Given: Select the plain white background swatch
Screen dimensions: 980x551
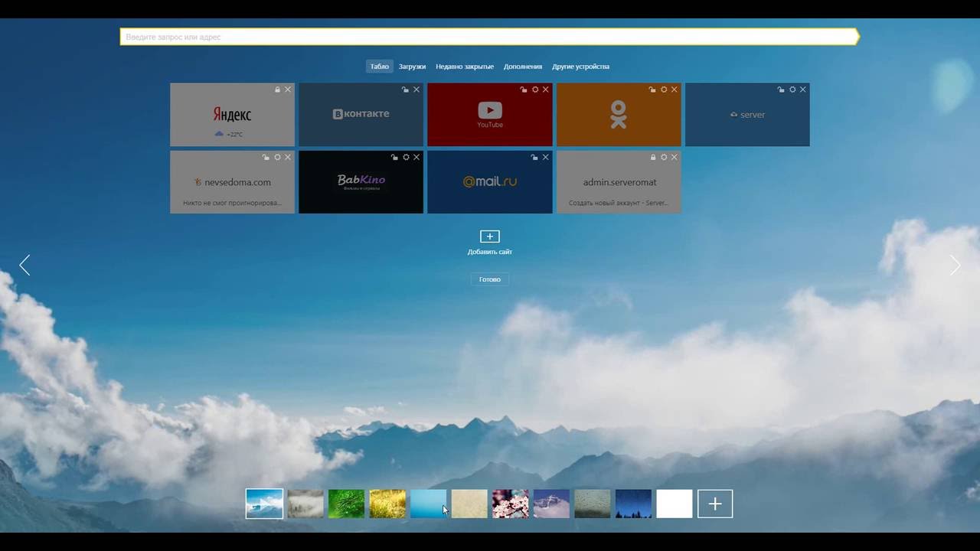Looking at the screenshot, I should (x=675, y=504).
